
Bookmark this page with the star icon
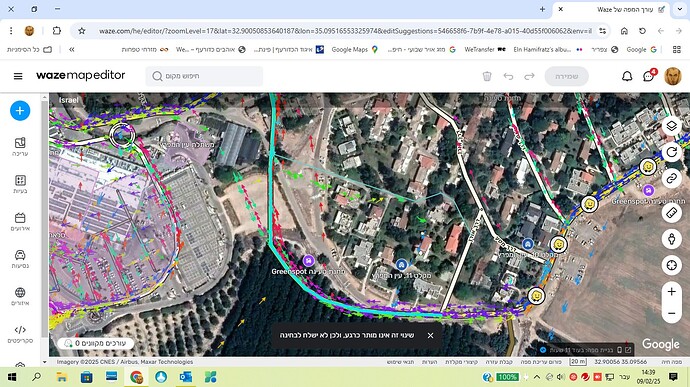pos(82,31)
